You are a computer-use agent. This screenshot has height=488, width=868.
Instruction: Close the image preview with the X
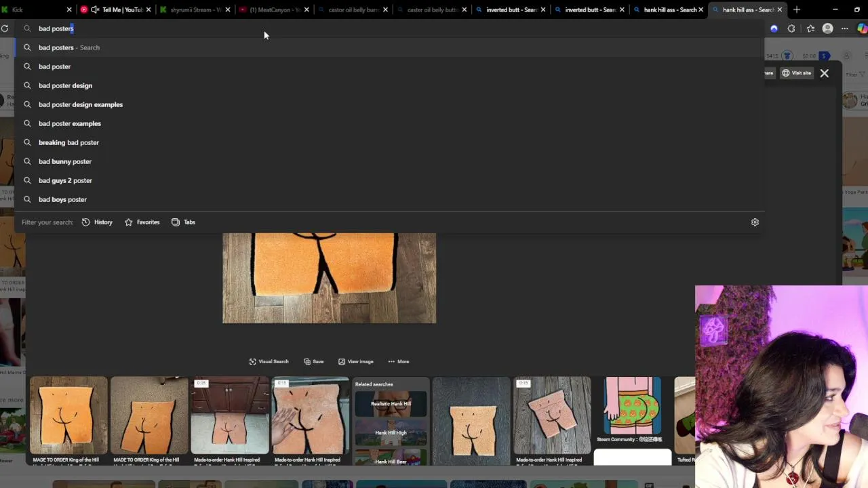click(x=824, y=73)
